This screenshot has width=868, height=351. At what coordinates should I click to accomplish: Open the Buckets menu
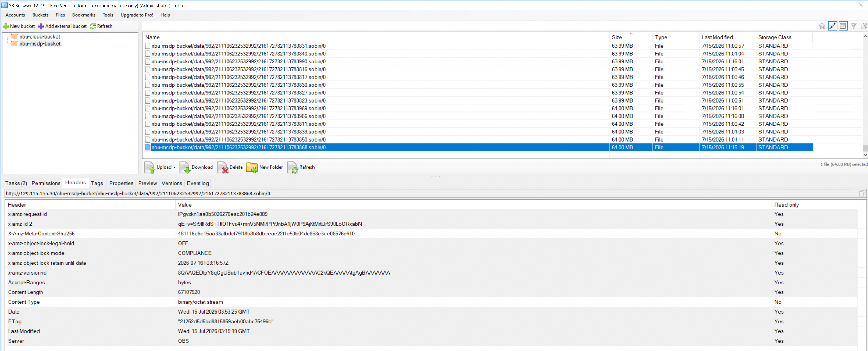(x=40, y=15)
